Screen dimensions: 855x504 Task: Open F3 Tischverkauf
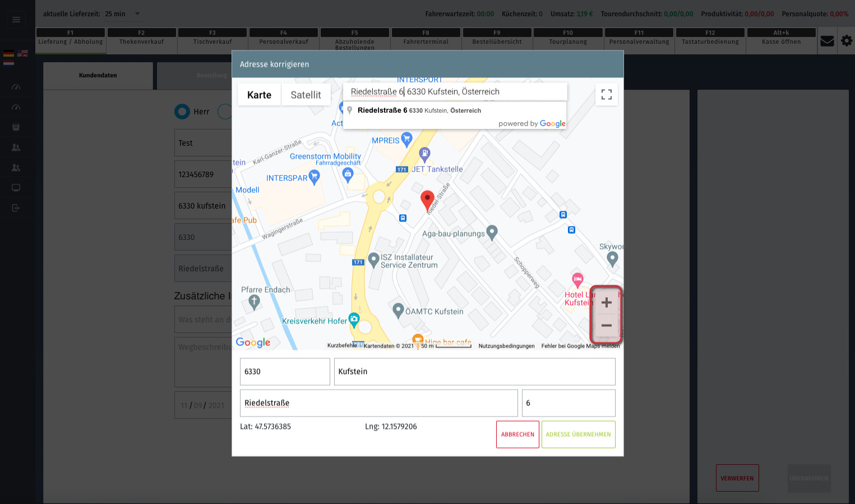212,41
